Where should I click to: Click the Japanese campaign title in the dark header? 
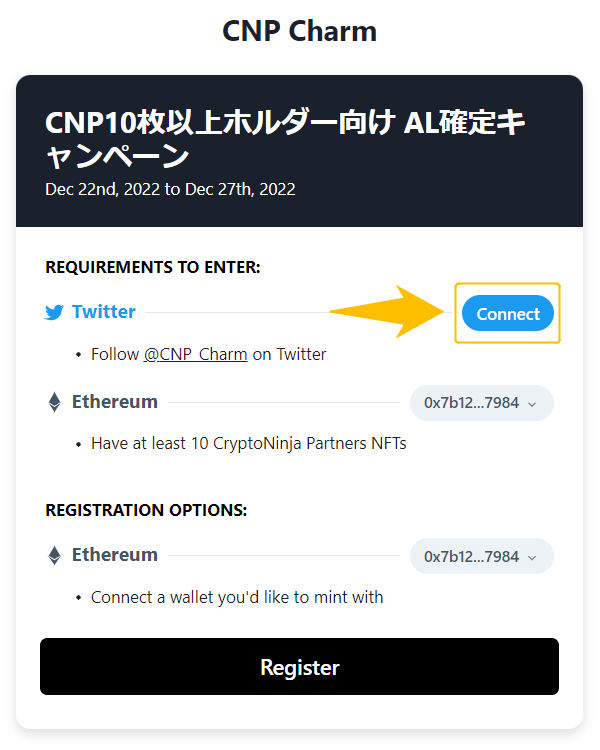tap(285, 139)
